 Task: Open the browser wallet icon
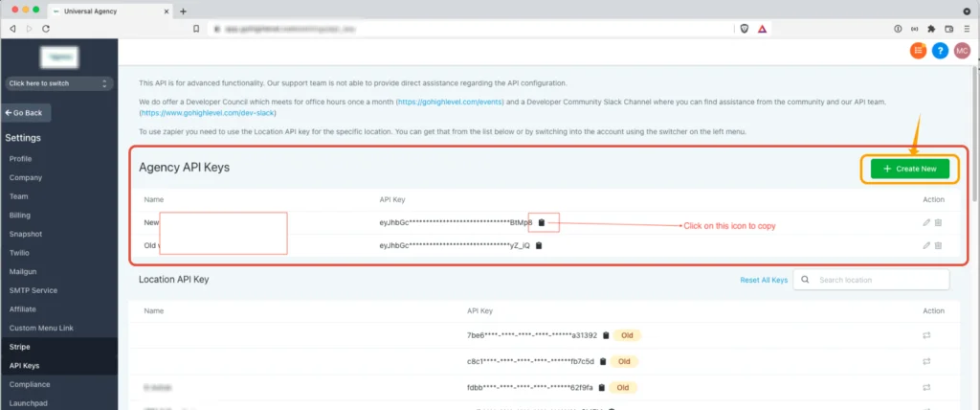pyautogui.click(x=948, y=29)
